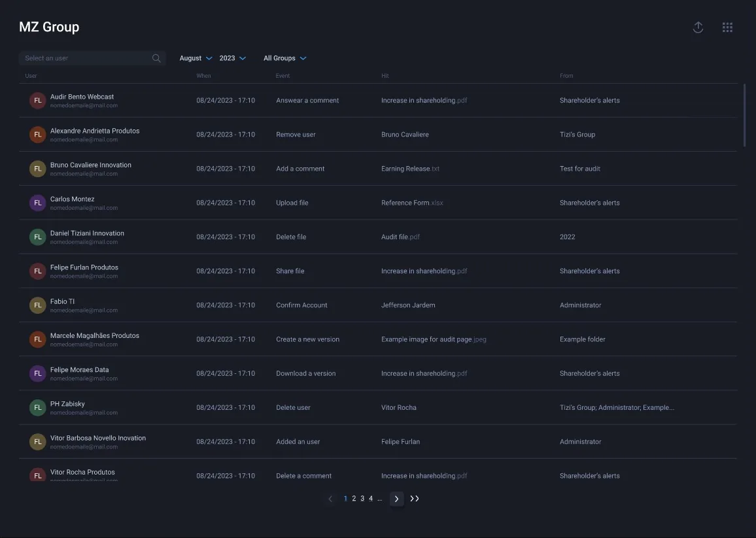The image size is (756, 538).
Task: Click the Hit column header
Action: (385, 76)
